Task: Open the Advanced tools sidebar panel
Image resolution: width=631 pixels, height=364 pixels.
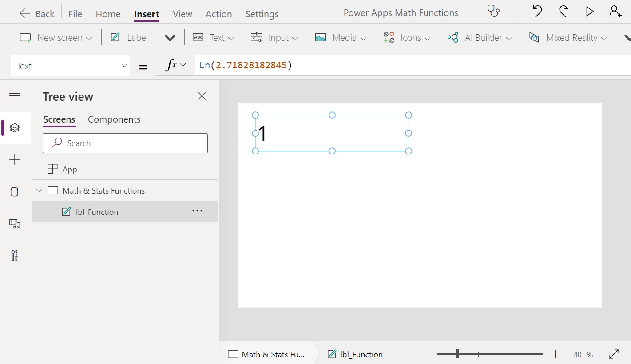Action: [14, 256]
